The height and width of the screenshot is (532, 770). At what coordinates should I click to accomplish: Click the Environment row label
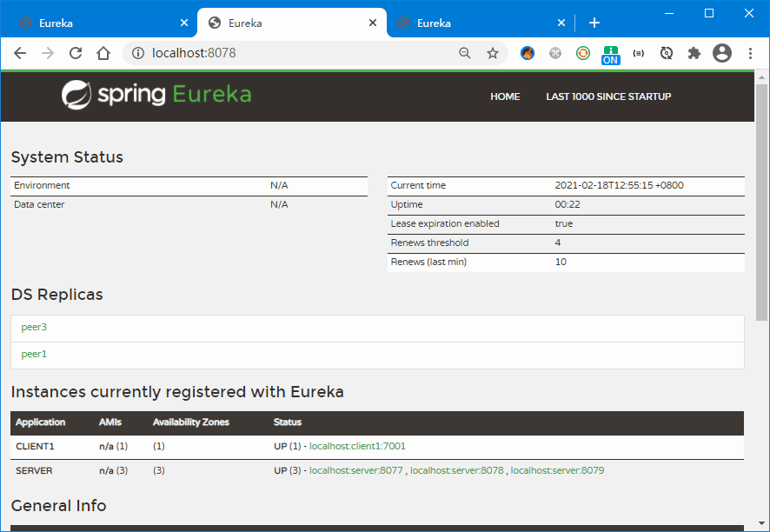tap(42, 186)
